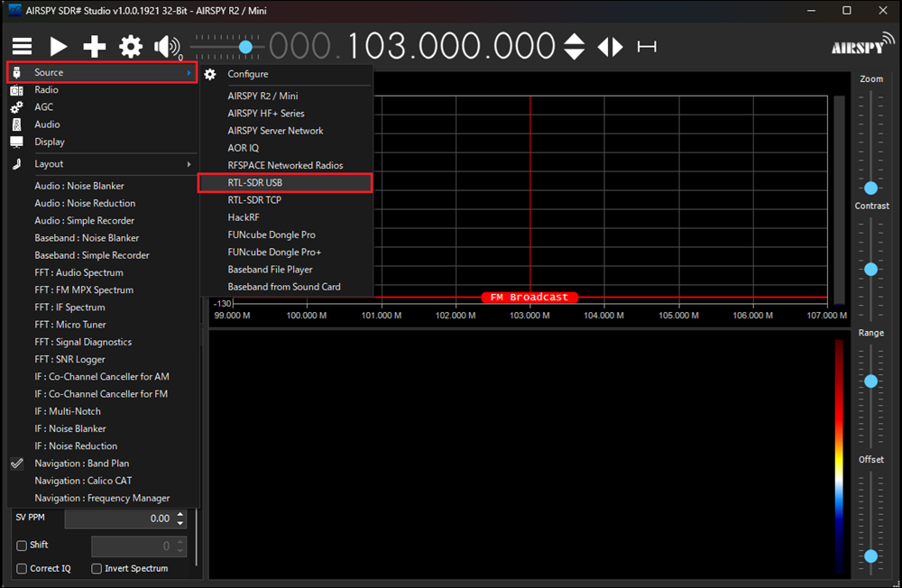
Task: Toggle Baseband : Simple Recorder panel
Action: point(104,255)
